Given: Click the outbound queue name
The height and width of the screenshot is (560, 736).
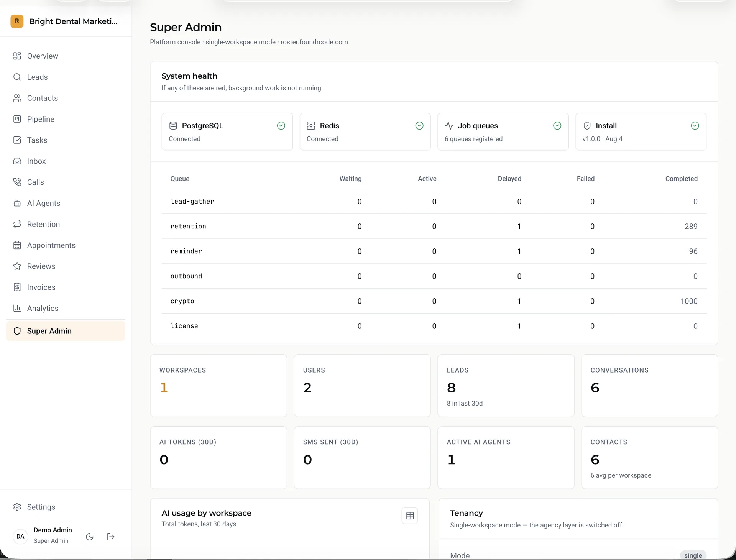Looking at the screenshot, I should pyautogui.click(x=186, y=276).
